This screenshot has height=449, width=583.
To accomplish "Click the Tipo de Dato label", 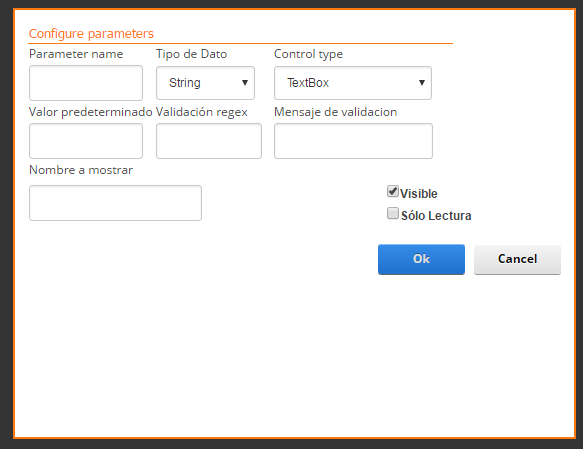I will pyautogui.click(x=191, y=54).
